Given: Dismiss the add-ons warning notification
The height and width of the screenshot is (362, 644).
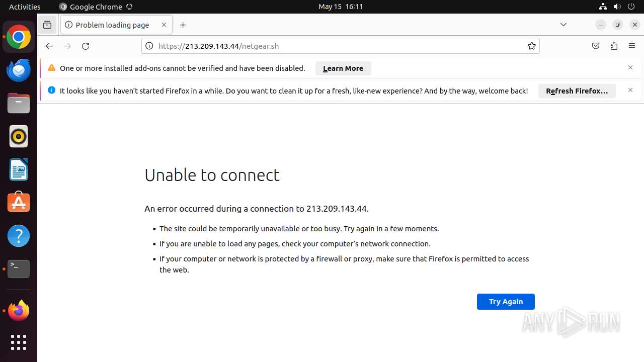Looking at the screenshot, I should point(630,67).
